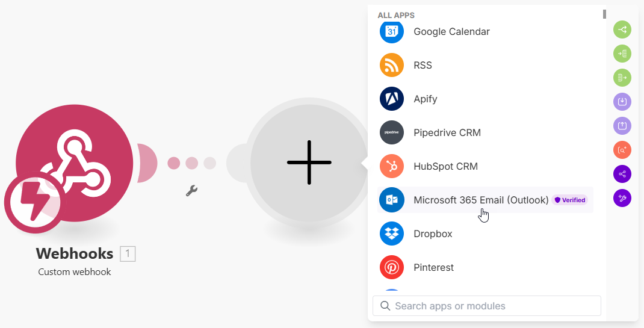This screenshot has width=644, height=328.
Task: Click the orange search-with-sparkle icon
Action: (622, 150)
